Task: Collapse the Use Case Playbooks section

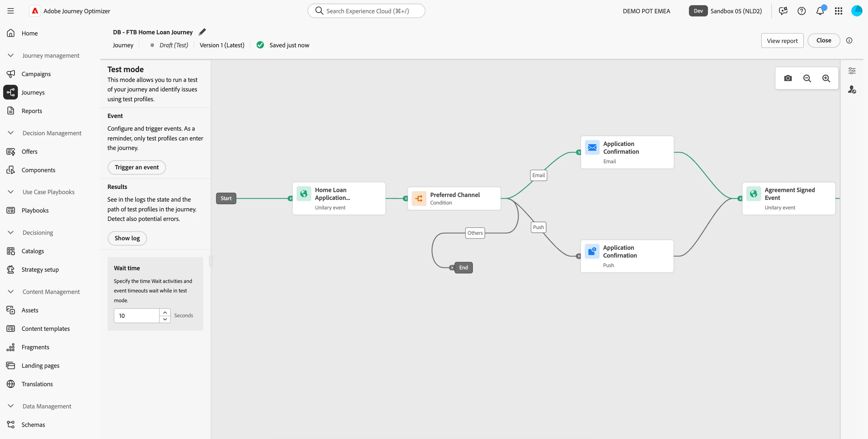Action: click(x=10, y=192)
